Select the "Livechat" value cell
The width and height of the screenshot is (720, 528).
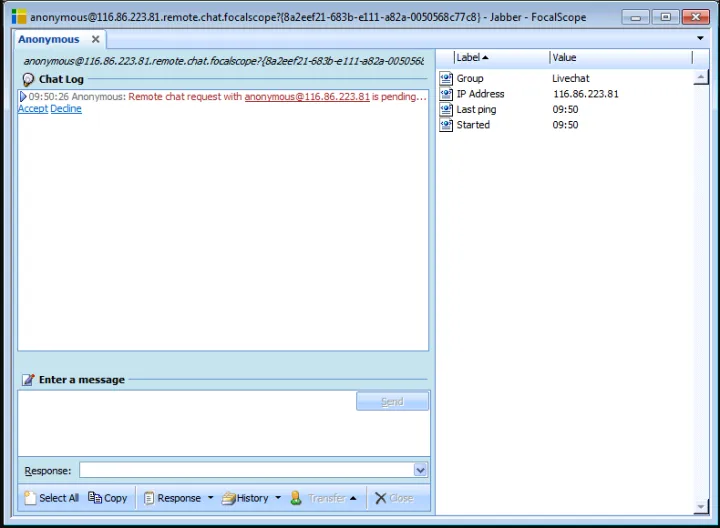(x=571, y=79)
